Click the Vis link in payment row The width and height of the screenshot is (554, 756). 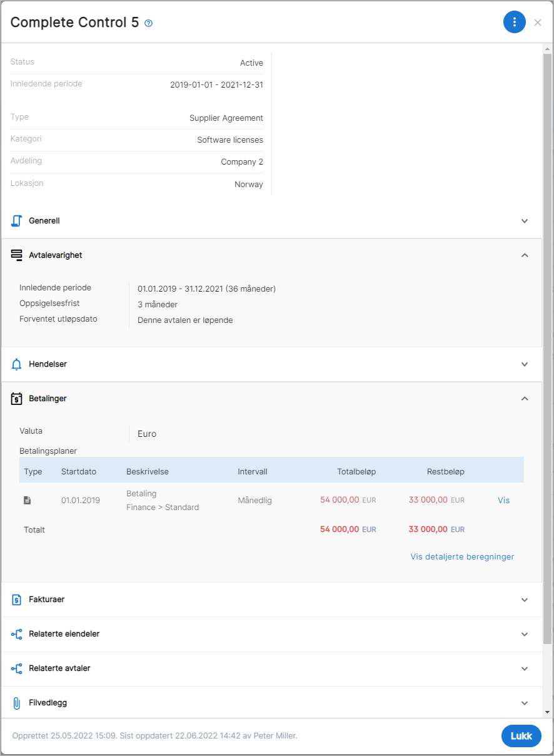[504, 501]
